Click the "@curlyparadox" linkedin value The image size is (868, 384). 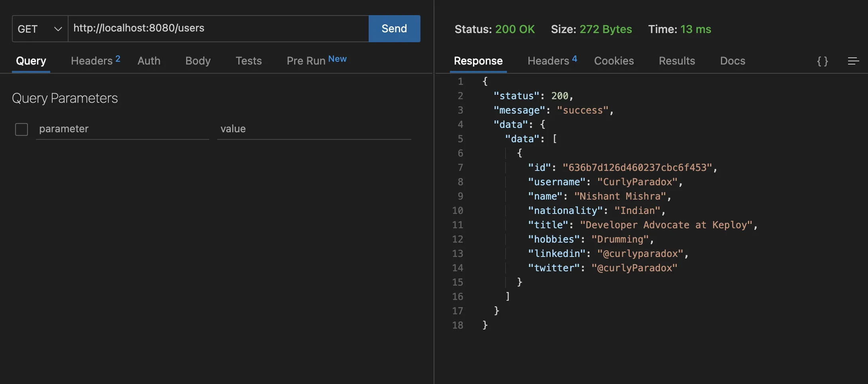pyautogui.click(x=640, y=254)
